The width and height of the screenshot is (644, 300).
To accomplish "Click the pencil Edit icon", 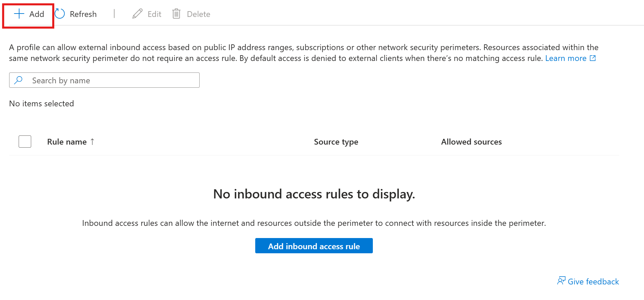I will (137, 14).
